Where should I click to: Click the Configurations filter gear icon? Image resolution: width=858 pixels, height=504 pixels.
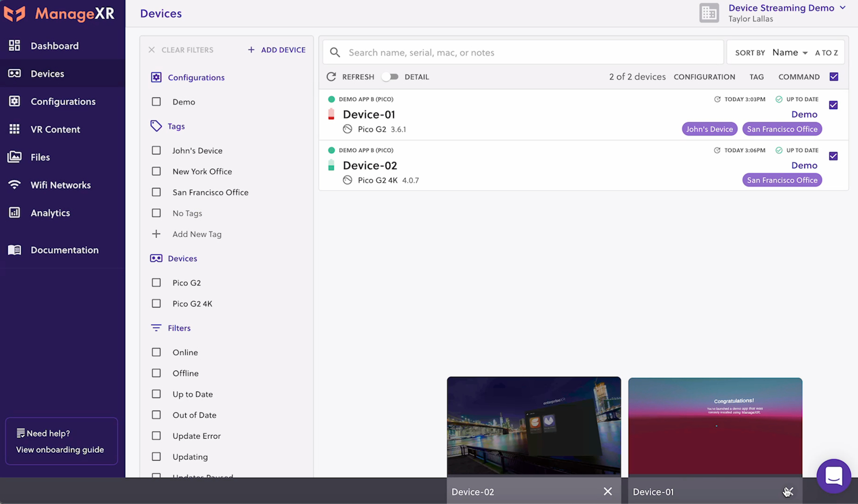[156, 77]
